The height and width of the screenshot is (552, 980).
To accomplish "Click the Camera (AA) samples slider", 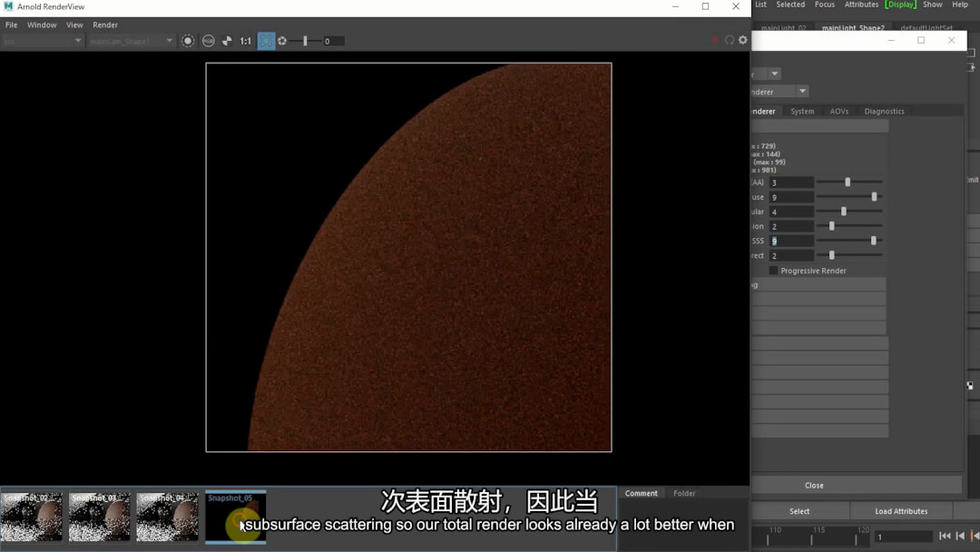I will 849,182.
